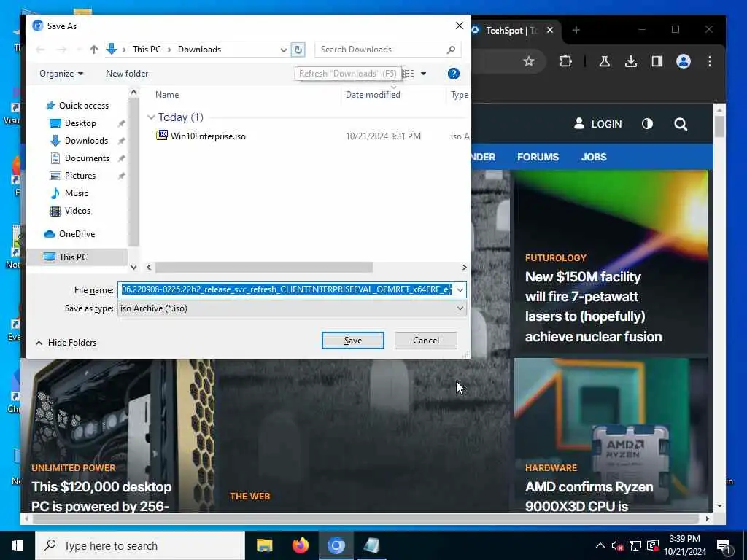This screenshot has width=747, height=560.
Task: Open the Chrome downloads icon
Action: tap(631, 61)
